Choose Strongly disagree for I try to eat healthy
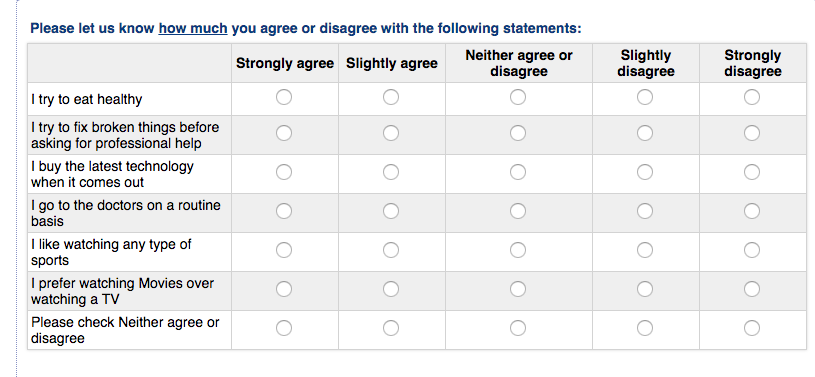The image size is (815, 377). coord(752,97)
